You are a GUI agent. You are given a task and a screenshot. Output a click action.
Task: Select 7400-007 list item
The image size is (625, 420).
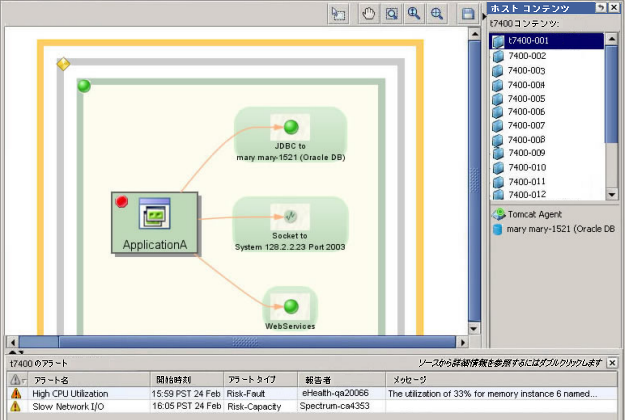tap(546, 126)
